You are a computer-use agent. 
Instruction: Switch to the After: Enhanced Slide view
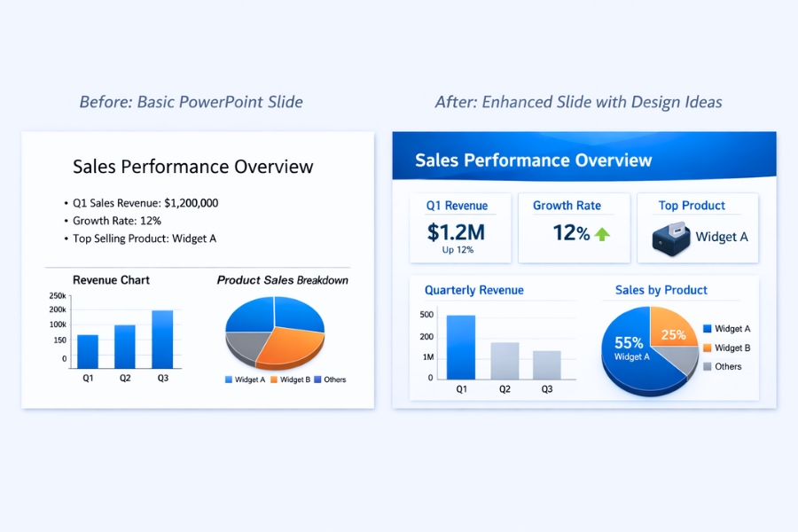[x=577, y=102]
